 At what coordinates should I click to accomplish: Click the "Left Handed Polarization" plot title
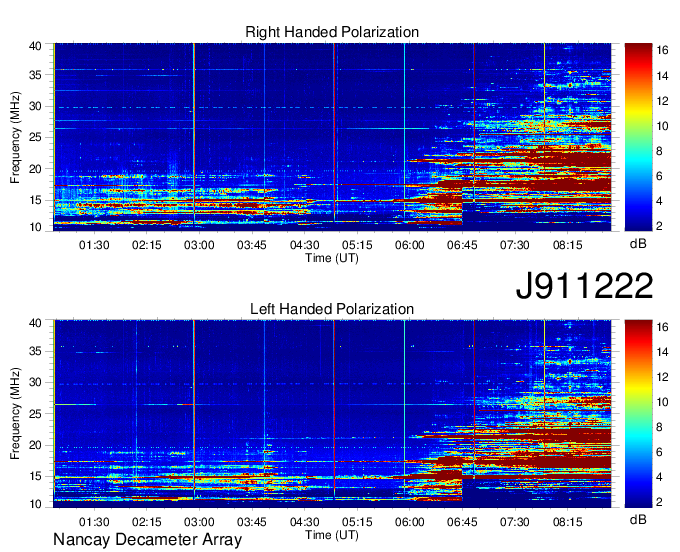click(332, 309)
